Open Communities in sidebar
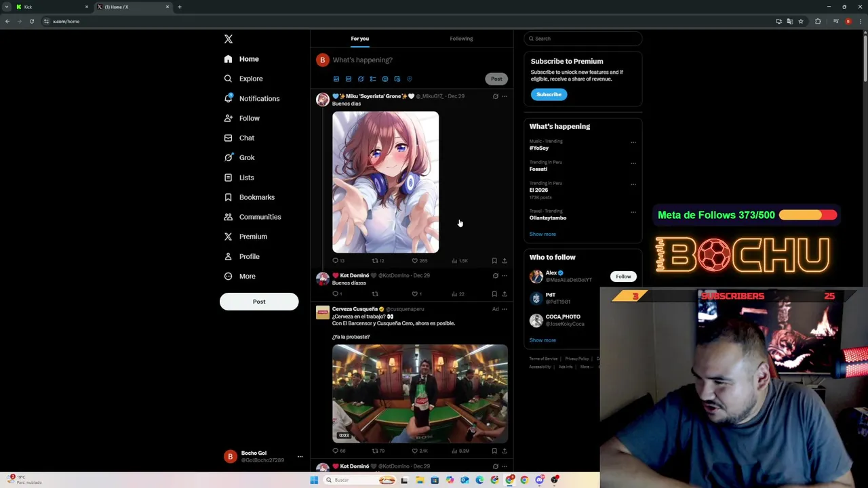Screen dimensions: 868x488 tap(252, 217)
